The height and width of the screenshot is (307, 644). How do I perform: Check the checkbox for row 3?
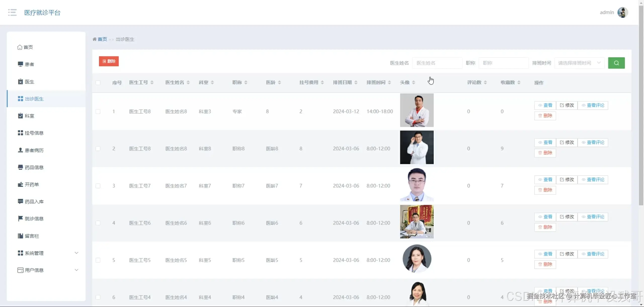(x=98, y=186)
